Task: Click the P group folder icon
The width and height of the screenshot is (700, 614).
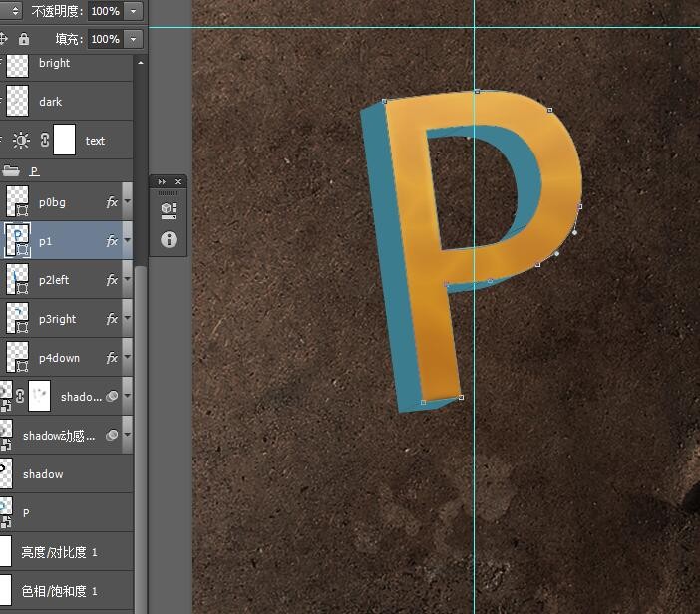Action: click(12, 171)
